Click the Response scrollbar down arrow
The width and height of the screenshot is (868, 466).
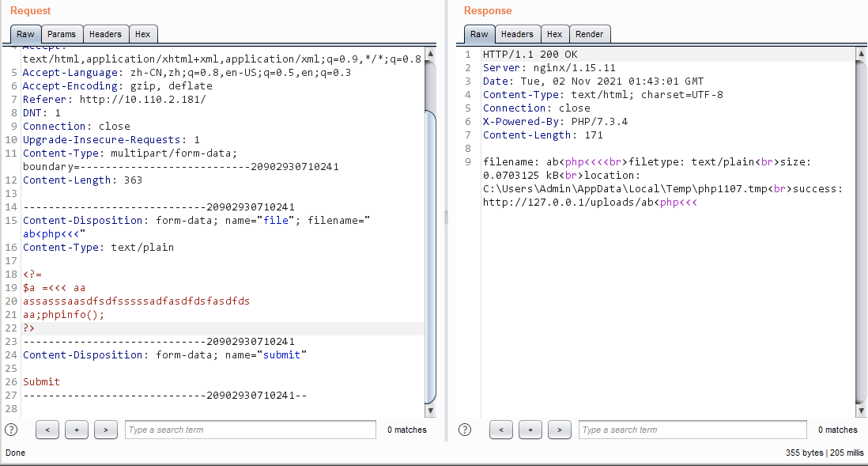(861, 411)
